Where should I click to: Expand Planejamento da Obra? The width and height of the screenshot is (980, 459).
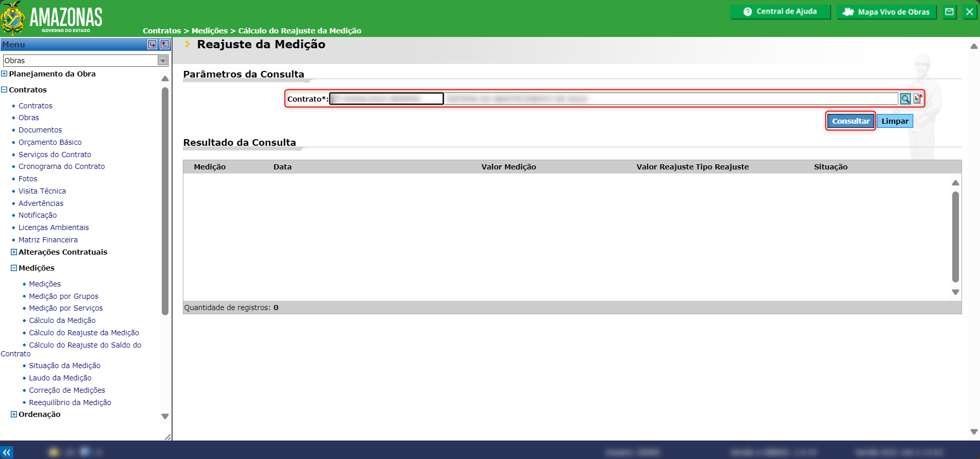[x=4, y=74]
